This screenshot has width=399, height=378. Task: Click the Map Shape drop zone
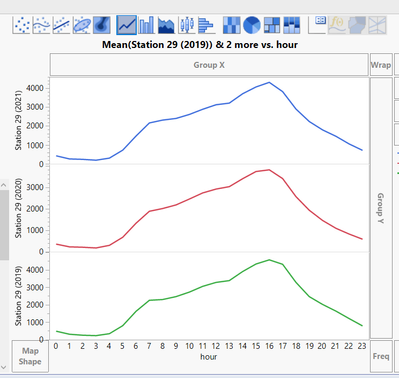pyautogui.click(x=30, y=356)
